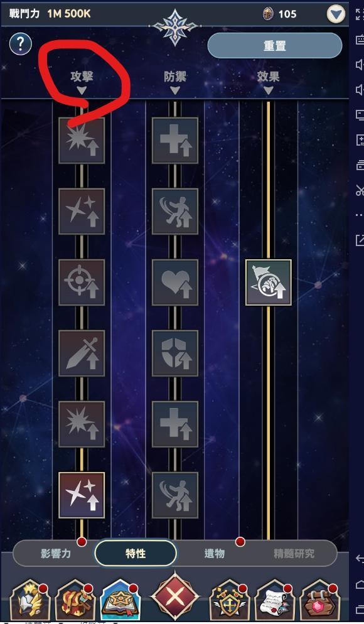Select the flag trait in the 效果 column
Screen dimensions: 364x624
(x=269, y=282)
